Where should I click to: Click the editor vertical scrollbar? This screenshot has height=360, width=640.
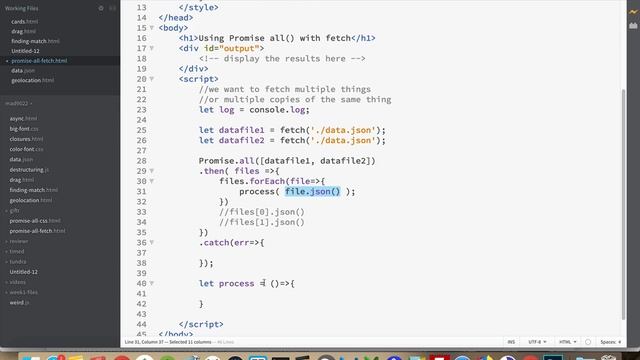[x=623, y=204]
